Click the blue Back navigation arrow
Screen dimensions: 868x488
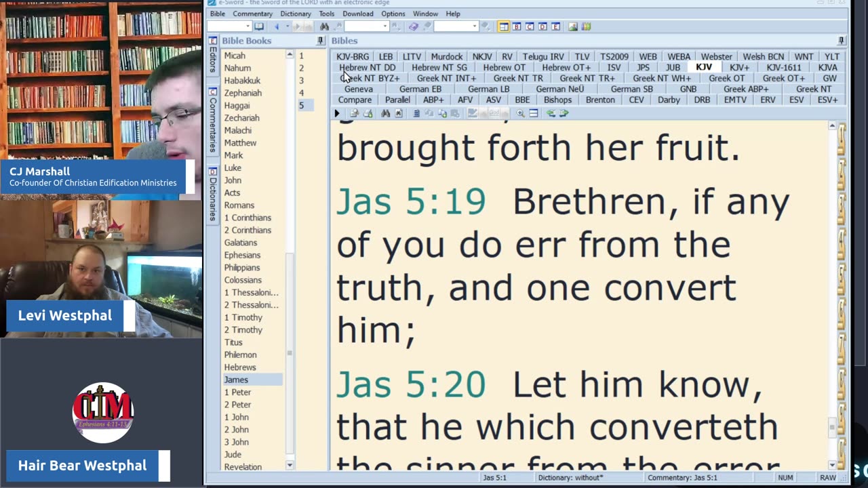(x=277, y=26)
